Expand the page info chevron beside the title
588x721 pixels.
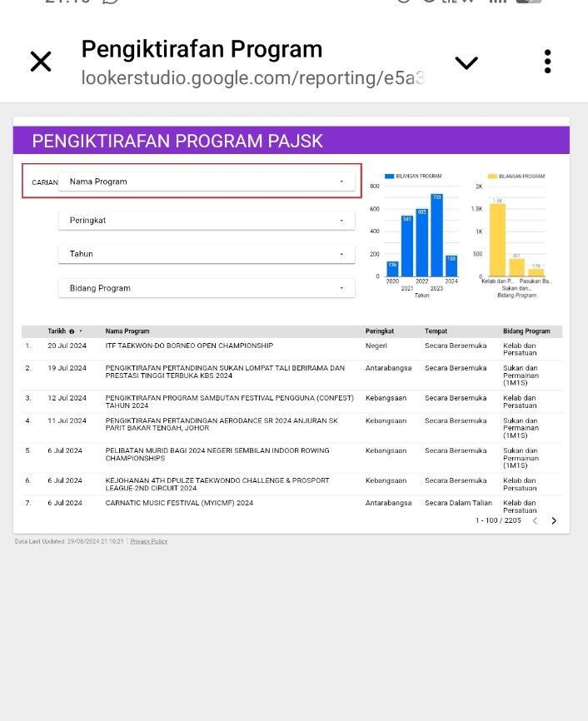pos(466,63)
